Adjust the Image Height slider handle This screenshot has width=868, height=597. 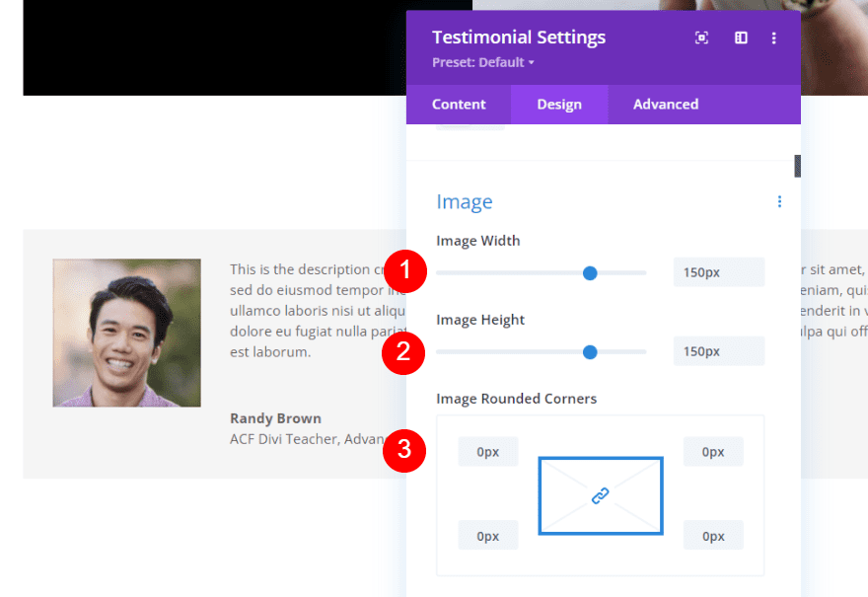[x=589, y=351]
